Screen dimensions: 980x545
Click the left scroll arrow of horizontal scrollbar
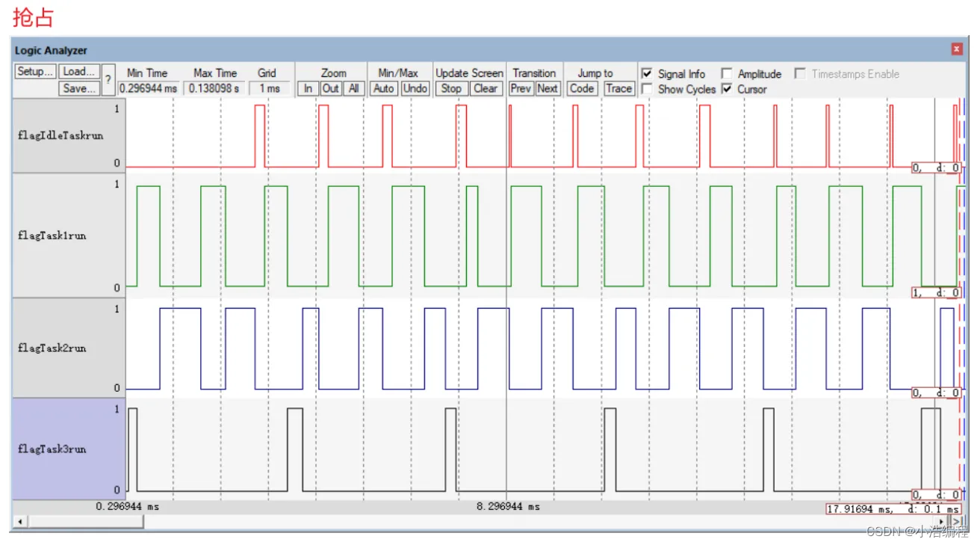coord(19,521)
